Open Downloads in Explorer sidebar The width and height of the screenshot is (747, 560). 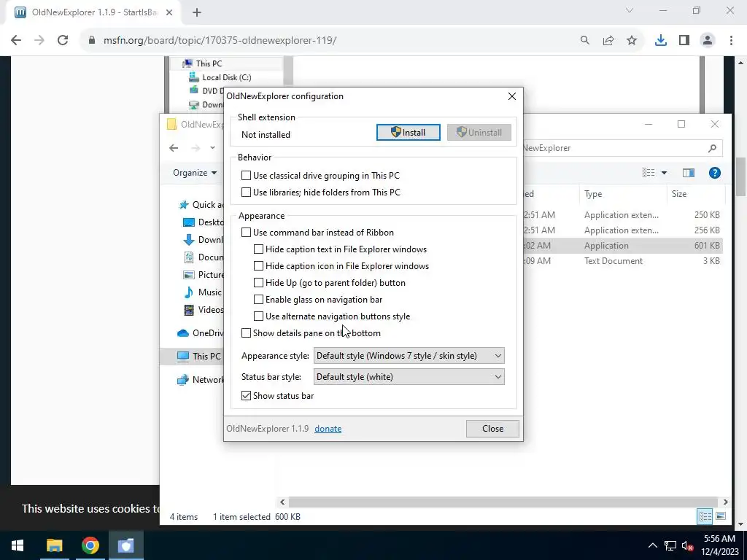pyautogui.click(x=204, y=239)
